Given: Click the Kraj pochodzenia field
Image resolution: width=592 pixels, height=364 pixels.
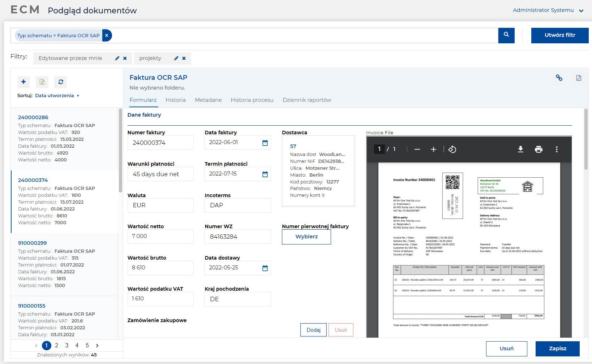Looking at the screenshot, I should pyautogui.click(x=238, y=299).
